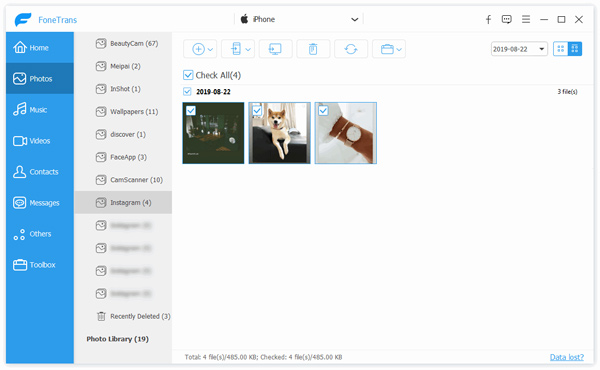
Task: Click the FoneTrans logo icon
Action: point(23,20)
